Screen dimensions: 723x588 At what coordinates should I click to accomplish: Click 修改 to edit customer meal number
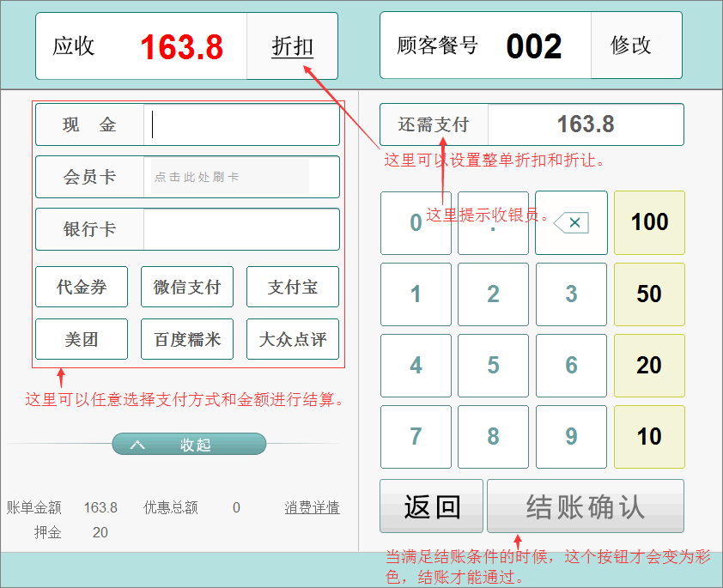(632, 46)
